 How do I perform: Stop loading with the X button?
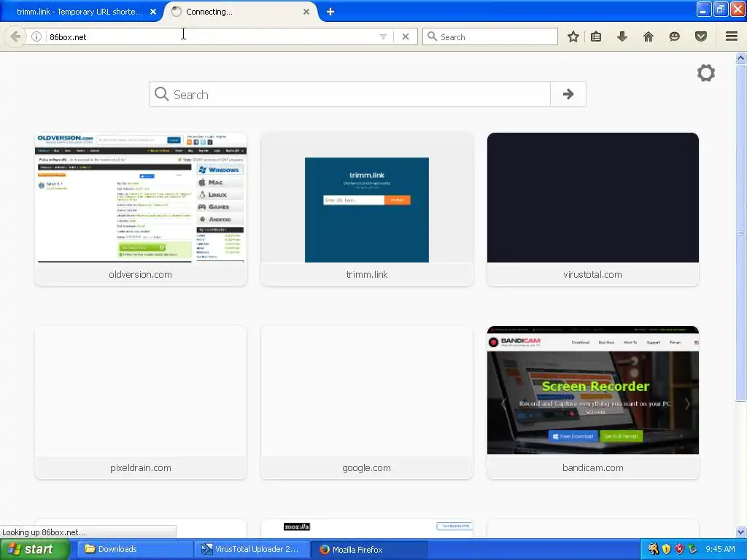(x=406, y=36)
